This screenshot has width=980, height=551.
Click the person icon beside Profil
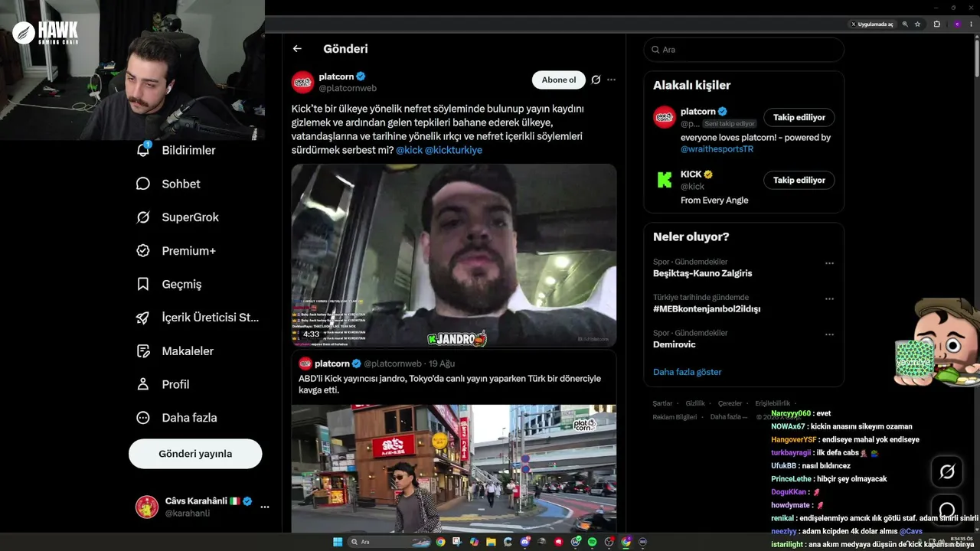[x=143, y=384]
